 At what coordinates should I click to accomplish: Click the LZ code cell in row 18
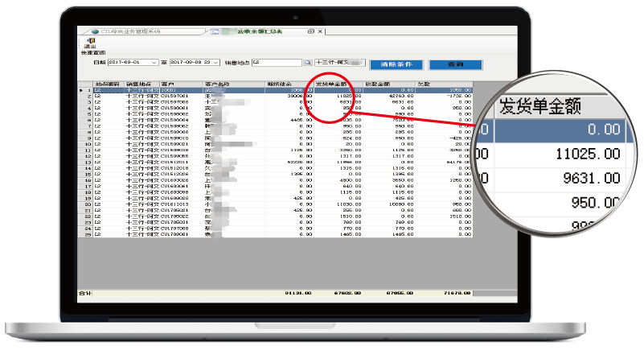pyautogui.click(x=97, y=192)
